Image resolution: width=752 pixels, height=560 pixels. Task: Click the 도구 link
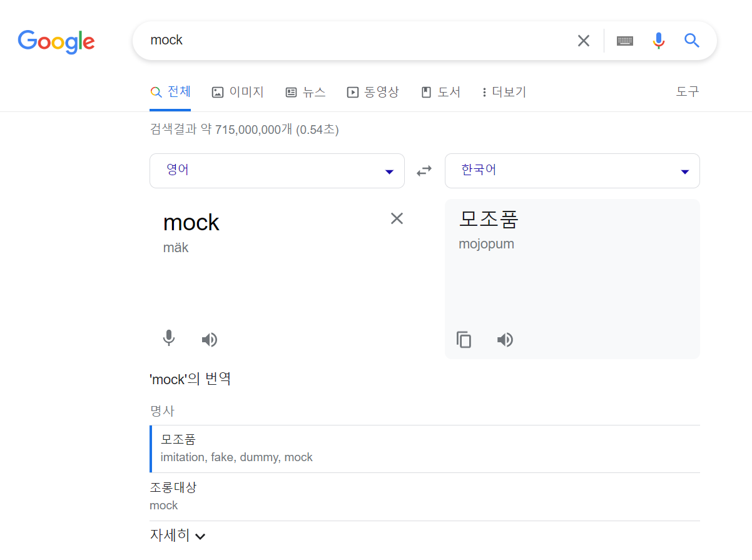click(x=687, y=91)
